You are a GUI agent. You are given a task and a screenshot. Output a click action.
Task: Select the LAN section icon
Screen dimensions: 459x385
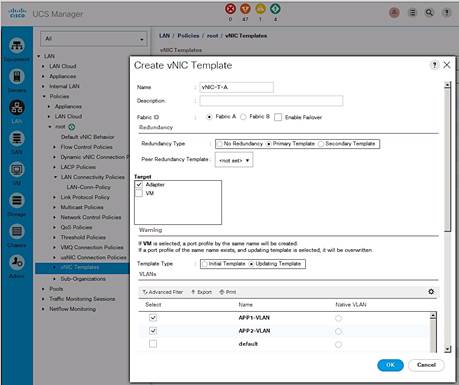pyautogui.click(x=17, y=107)
